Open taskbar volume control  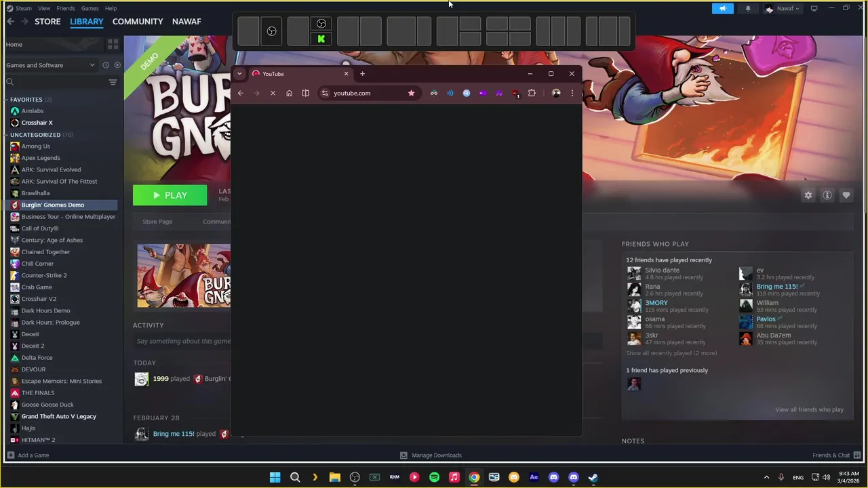(826, 477)
